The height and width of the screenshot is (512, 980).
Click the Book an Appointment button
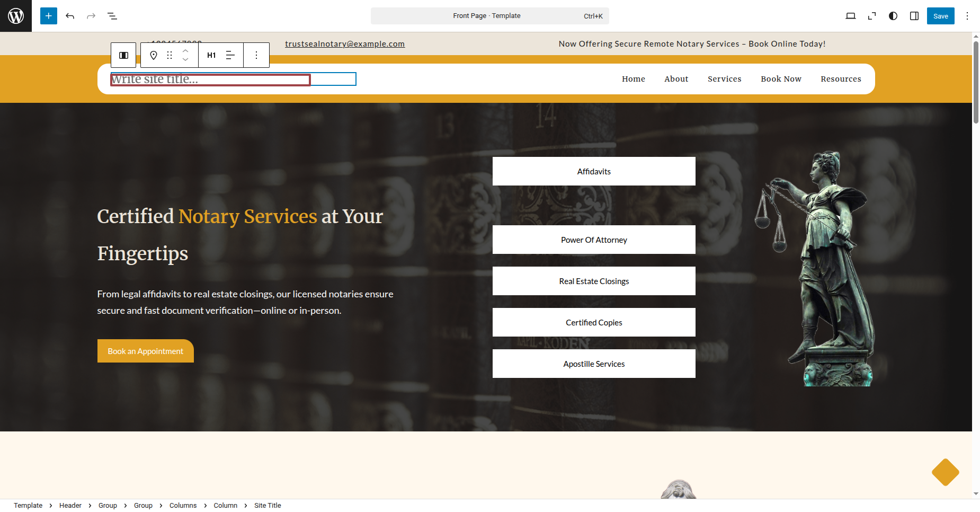(146, 351)
